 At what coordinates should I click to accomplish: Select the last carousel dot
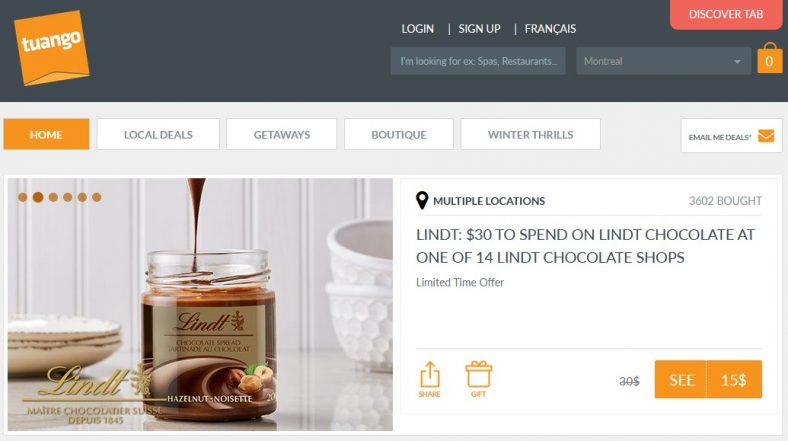(96, 197)
